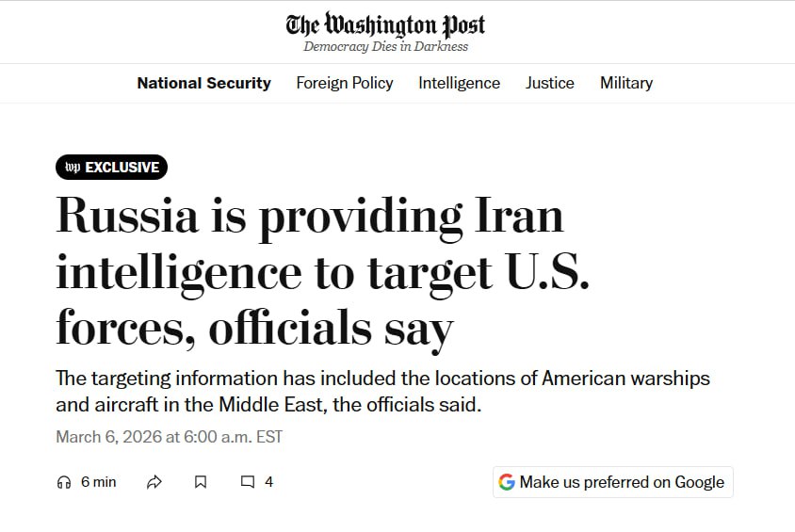Image resolution: width=795 pixels, height=532 pixels.
Task: Select the EXCLUSIVE label text
Action: pos(122,168)
